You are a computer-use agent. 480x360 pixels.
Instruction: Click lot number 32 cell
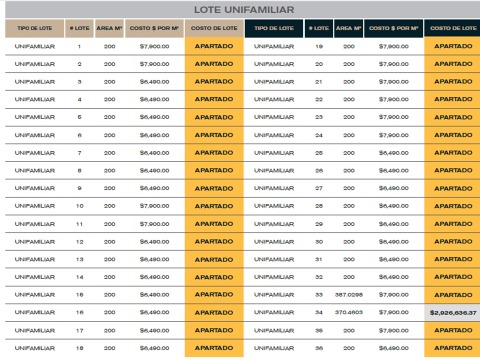(319, 277)
